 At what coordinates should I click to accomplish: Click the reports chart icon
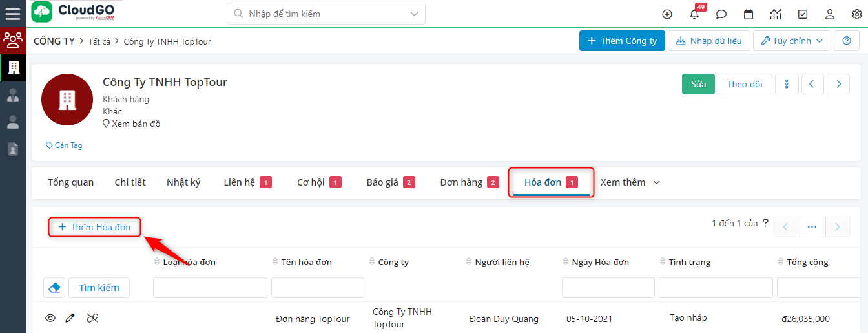(776, 14)
